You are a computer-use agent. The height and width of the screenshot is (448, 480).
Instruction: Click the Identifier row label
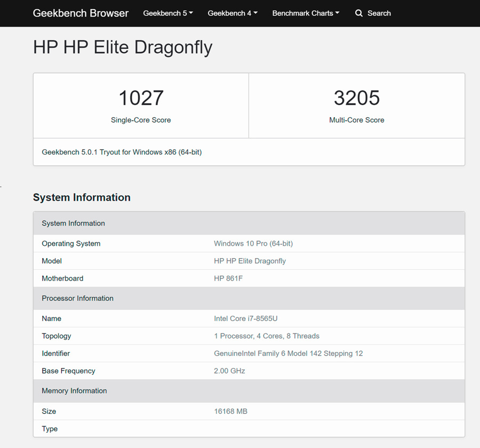[55, 354]
